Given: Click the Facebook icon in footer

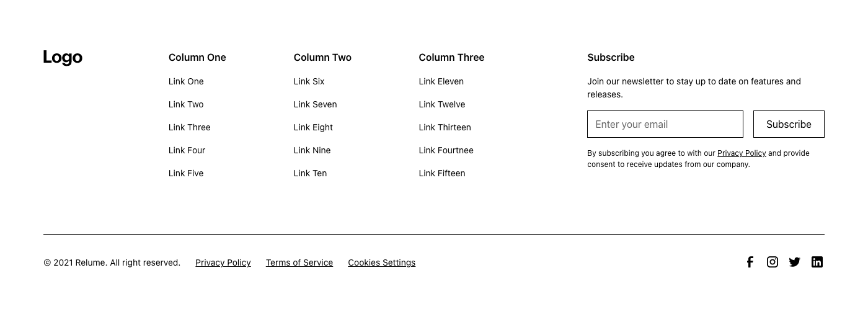Looking at the screenshot, I should click(x=750, y=262).
